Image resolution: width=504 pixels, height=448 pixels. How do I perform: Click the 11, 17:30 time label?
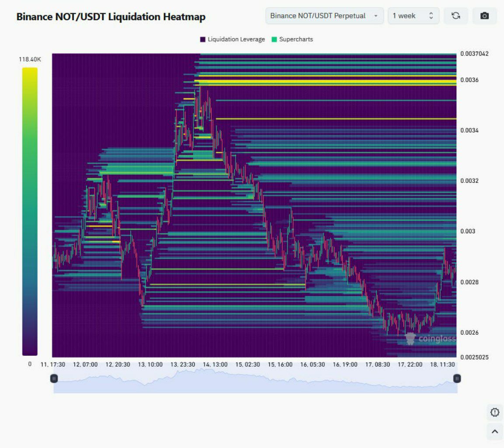(x=53, y=364)
